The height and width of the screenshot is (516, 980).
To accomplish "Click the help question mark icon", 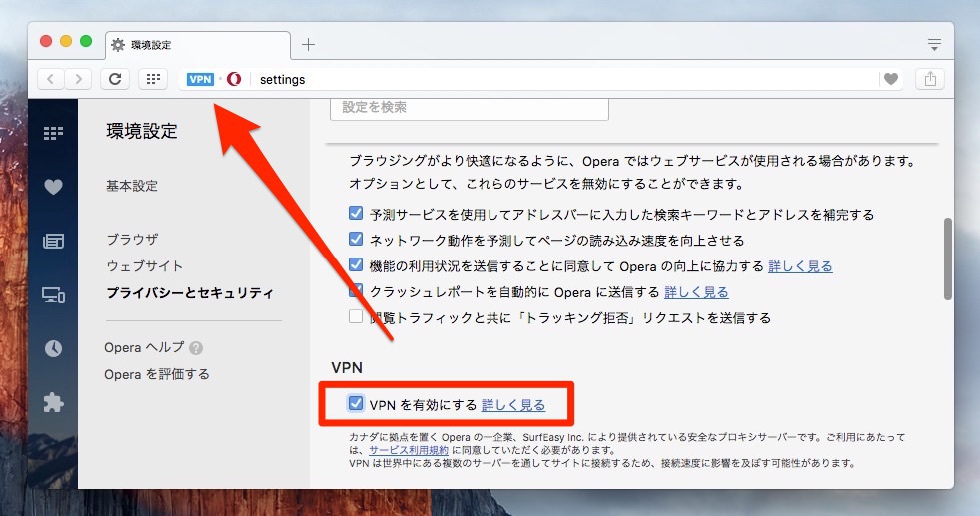I will click(x=196, y=348).
